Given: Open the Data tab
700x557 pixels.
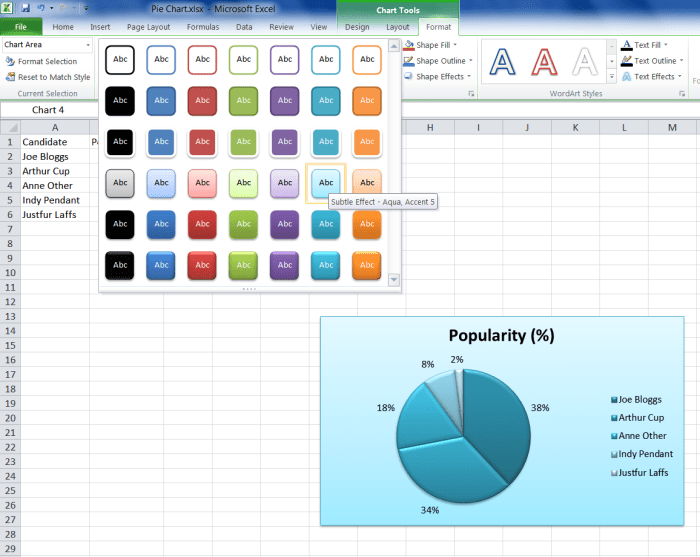Looking at the screenshot, I should (244, 27).
